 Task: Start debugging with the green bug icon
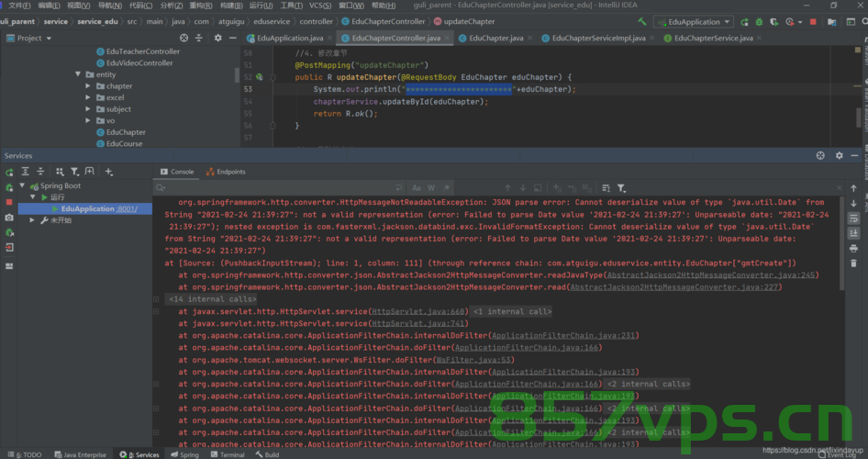[x=759, y=22]
